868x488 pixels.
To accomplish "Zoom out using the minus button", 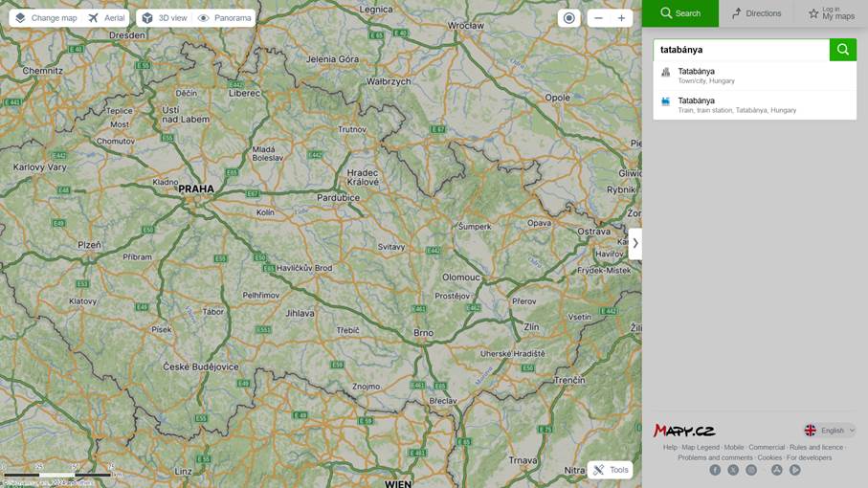I will click(x=598, y=18).
